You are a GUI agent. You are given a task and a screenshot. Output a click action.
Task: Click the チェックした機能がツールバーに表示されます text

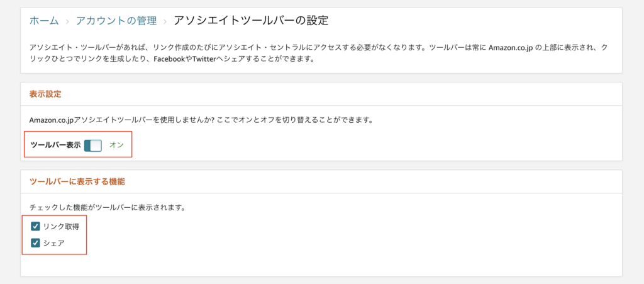(108, 208)
